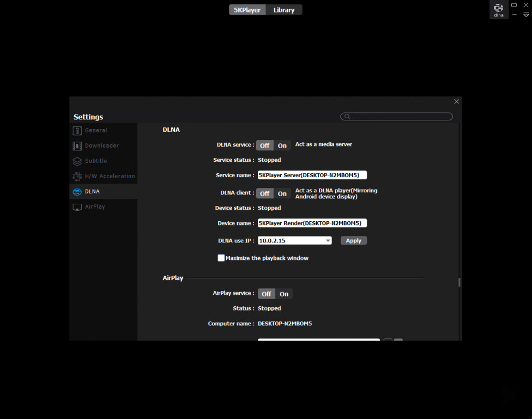Screen dimensions: 532x419
Task: Click the AirPlay section heading
Action: (x=173, y=278)
